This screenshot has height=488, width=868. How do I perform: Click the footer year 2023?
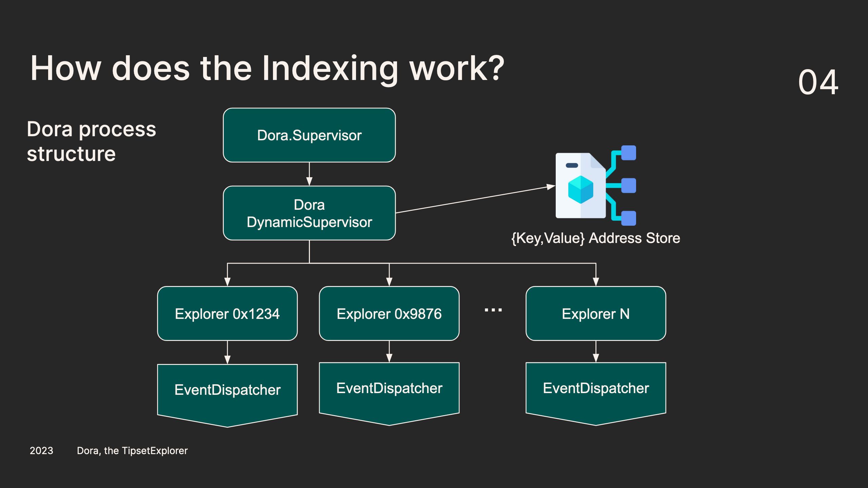(41, 451)
